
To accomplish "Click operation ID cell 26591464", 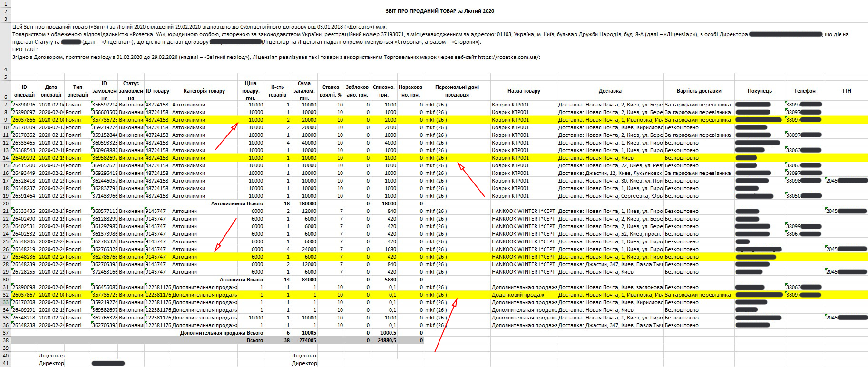I will pyautogui.click(x=24, y=196).
